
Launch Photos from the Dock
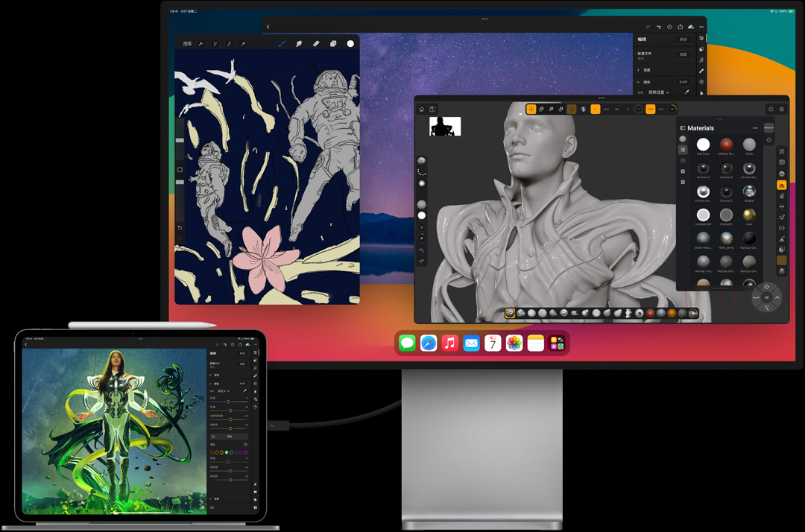[514, 343]
